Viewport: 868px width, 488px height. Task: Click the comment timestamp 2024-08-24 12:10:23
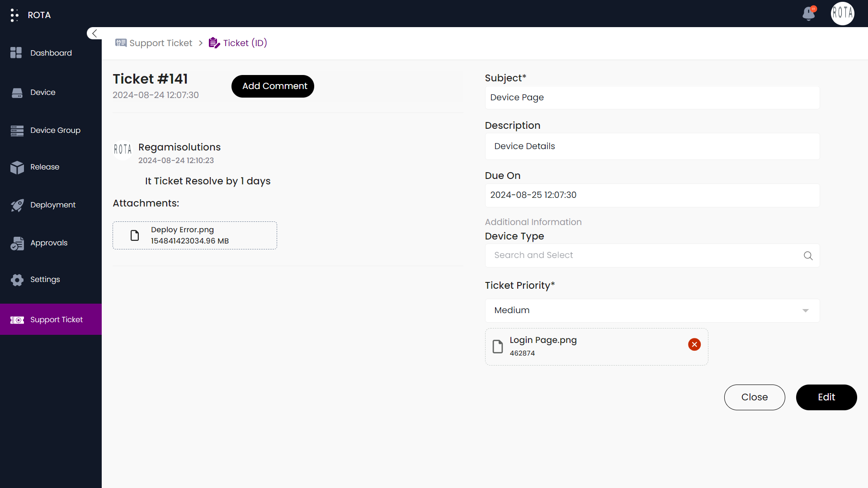pyautogui.click(x=176, y=160)
